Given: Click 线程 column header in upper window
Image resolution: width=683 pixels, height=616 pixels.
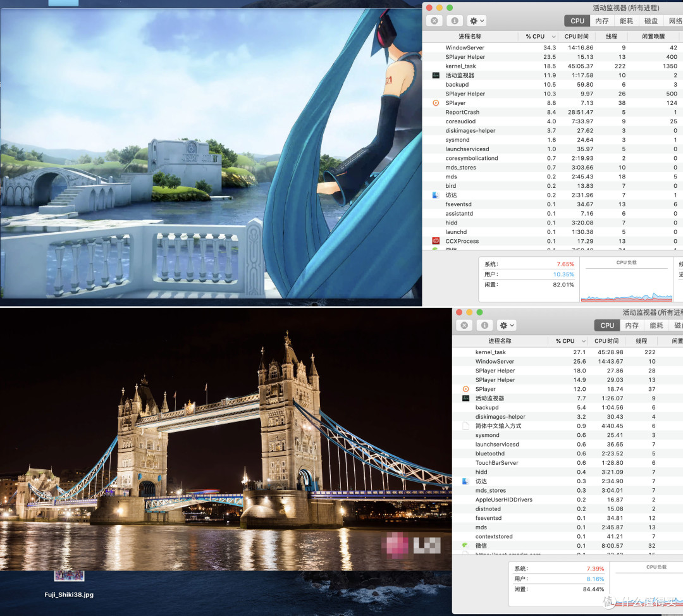Looking at the screenshot, I should click(x=612, y=37).
